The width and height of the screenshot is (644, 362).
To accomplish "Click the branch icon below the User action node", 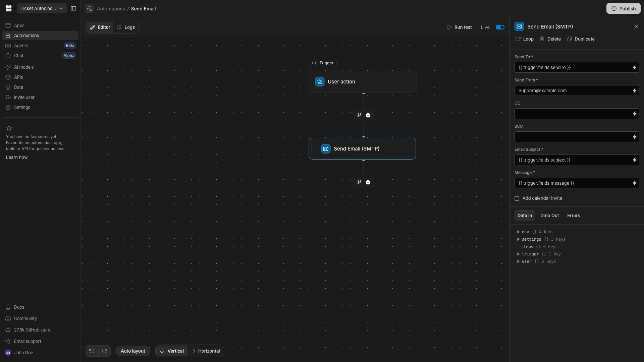I will pyautogui.click(x=359, y=115).
